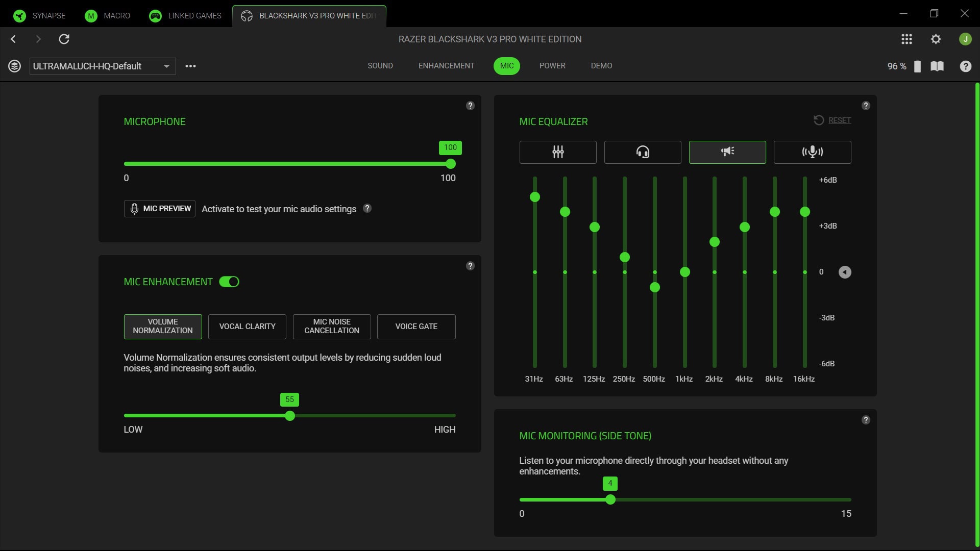Open the user guide book icon
This screenshot has width=980, height=551.
coord(937,66)
